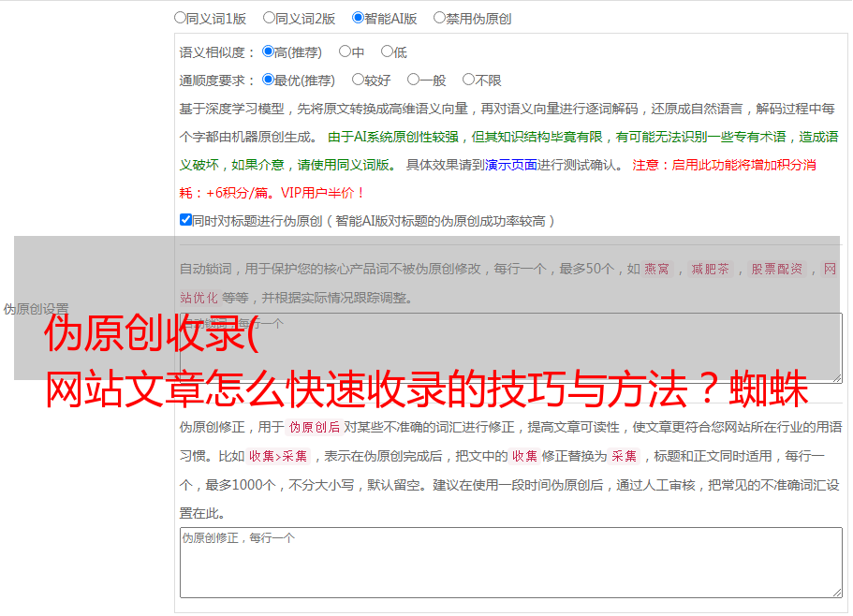The image size is (853, 616).
Task: Set 通顺度要求 to 最优(推荐)
Action: pyautogui.click(x=268, y=80)
